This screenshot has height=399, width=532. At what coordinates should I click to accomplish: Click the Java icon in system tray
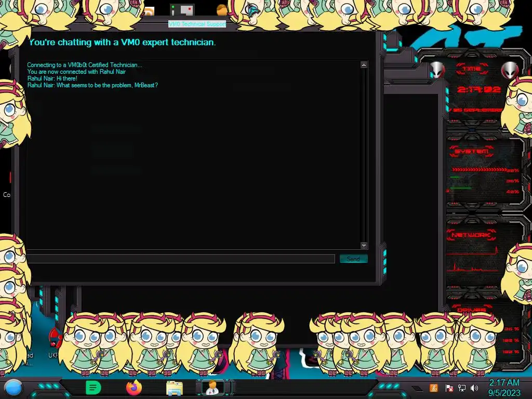(434, 388)
